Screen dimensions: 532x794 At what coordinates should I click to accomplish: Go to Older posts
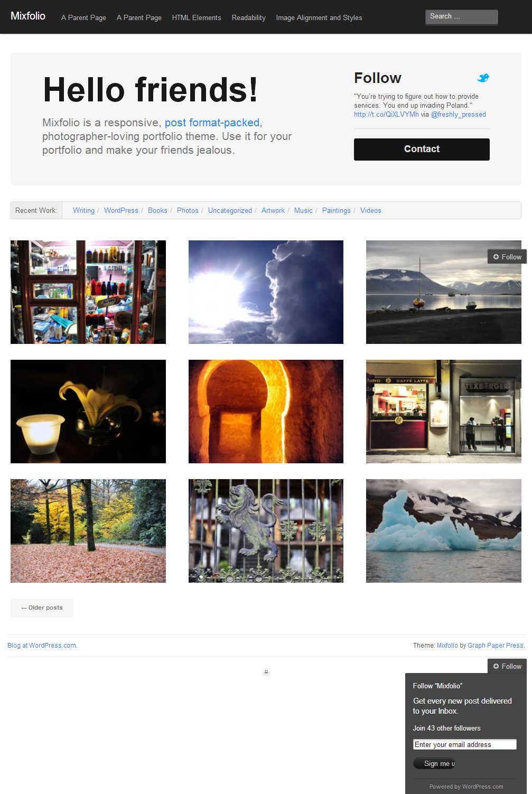(42, 608)
